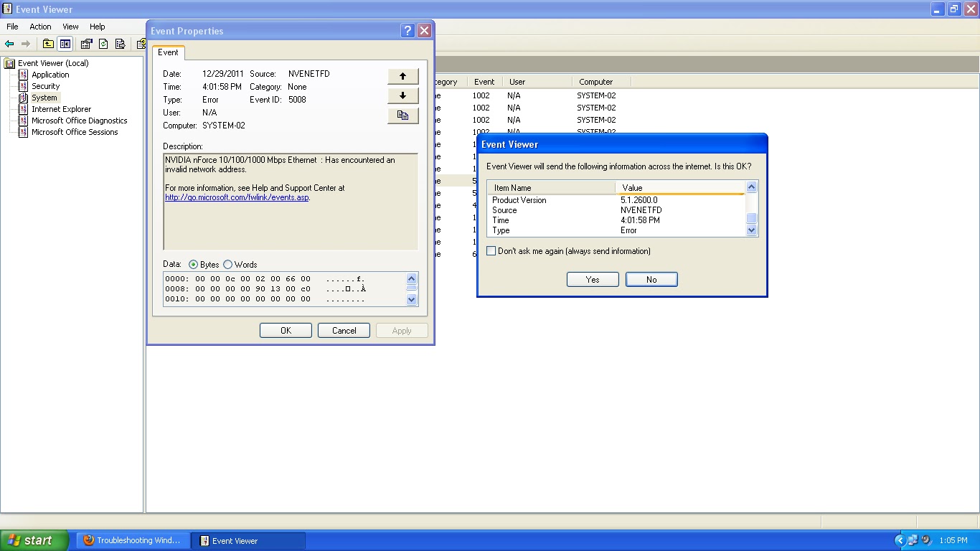Click the Forward arrow in Event Viewer toolbar

(x=26, y=44)
